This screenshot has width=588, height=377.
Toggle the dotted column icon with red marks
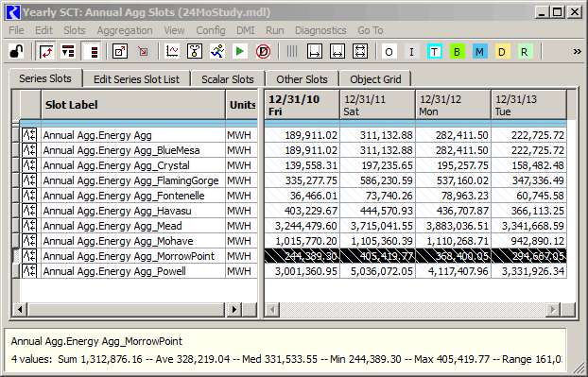(x=91, y=51)
